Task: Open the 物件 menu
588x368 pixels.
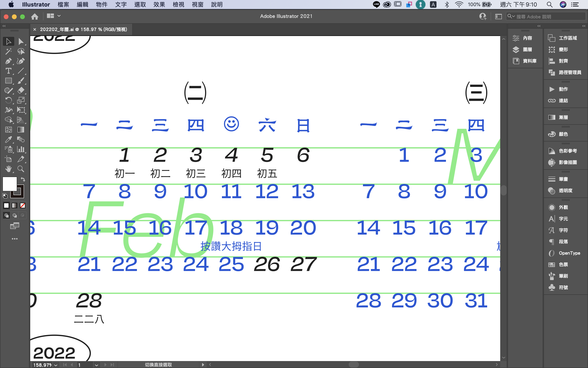Action: [x=102, y=4]
